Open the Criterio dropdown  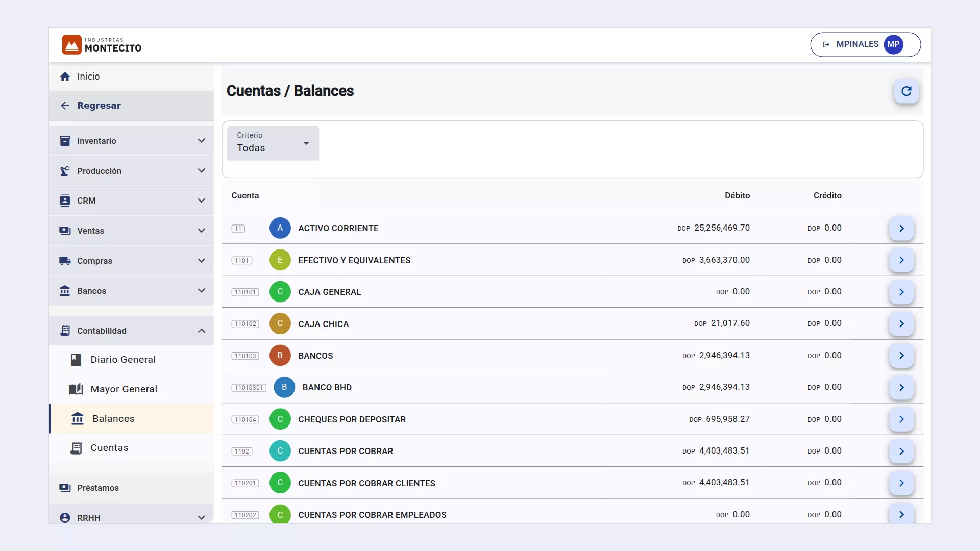273,143
